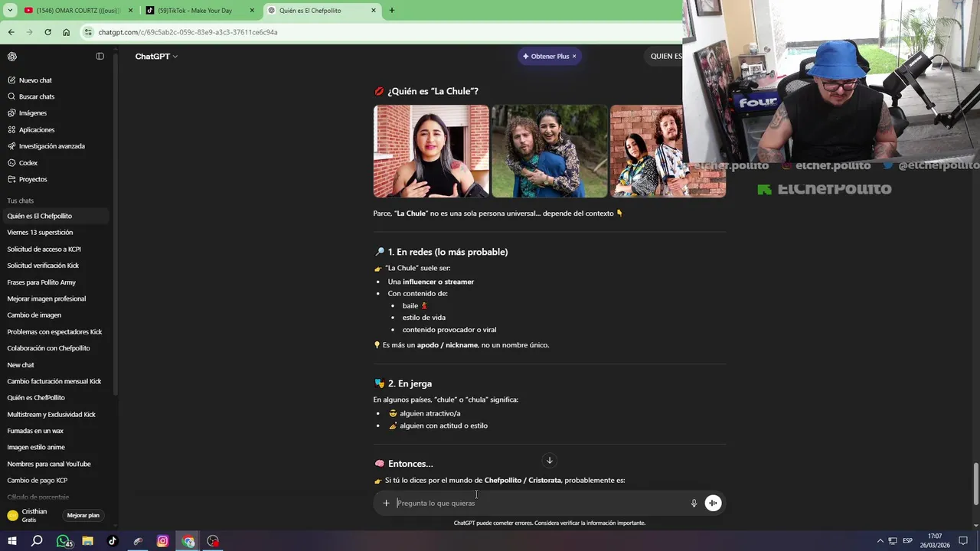Close the TikTok Make Your Day tab
This screenshot has width=980, height=551.
click(x=252, y=11)
